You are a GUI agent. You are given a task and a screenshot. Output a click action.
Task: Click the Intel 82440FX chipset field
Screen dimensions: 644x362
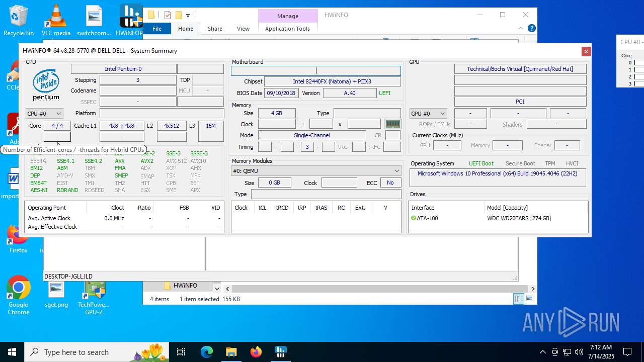click(332, 81)
